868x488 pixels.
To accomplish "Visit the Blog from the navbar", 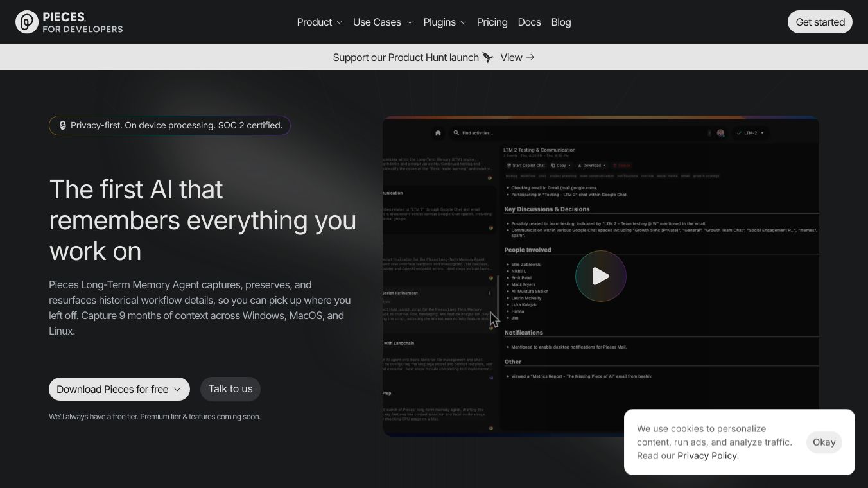I will pos(561,22).
